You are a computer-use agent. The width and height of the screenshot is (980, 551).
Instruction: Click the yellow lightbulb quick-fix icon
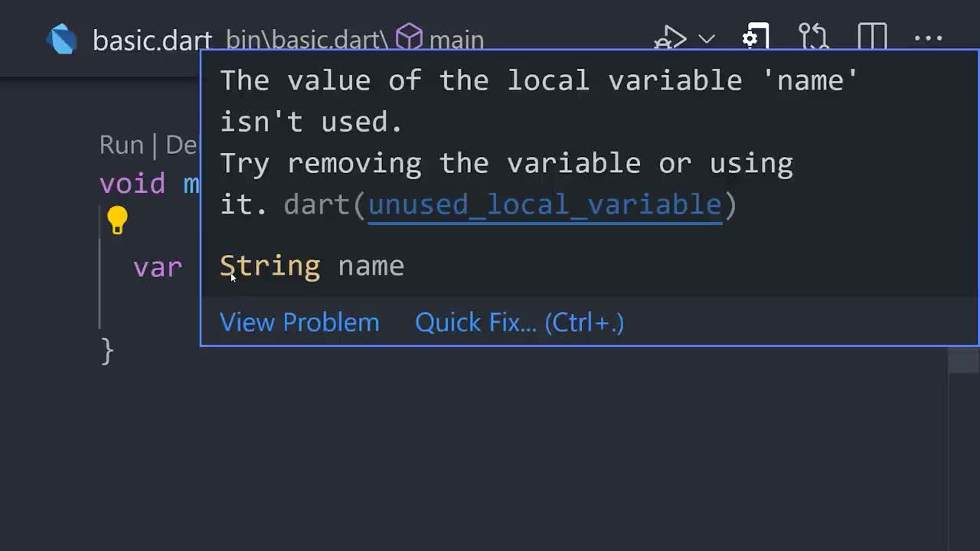(x=117, y=220)
